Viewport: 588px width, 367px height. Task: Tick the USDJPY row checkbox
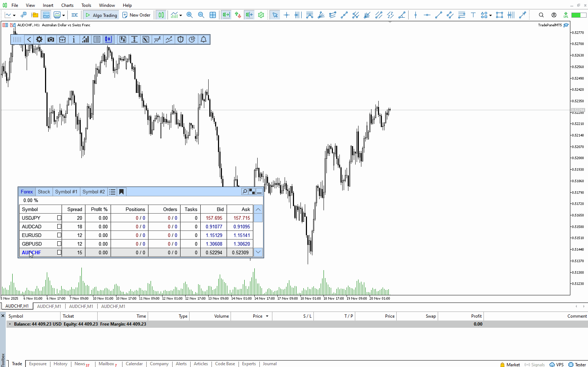[59, 218]
